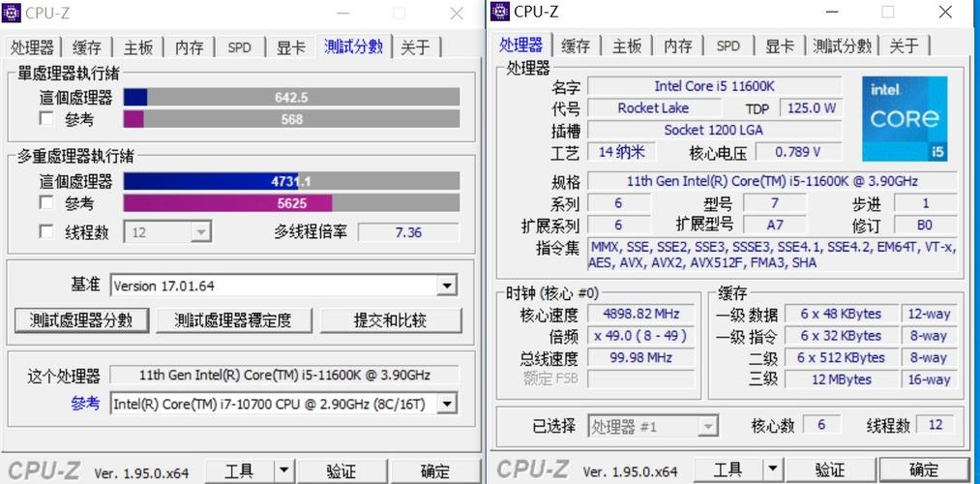Open 内存 tab in right window
Viewport: 980px width, 484px height.
coord(678,46)
